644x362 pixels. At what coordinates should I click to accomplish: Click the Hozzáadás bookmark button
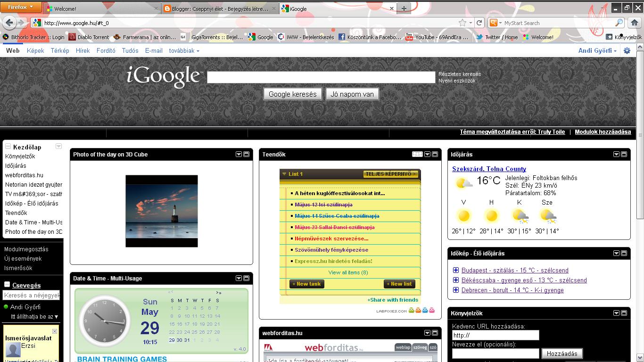pyautogui.click(x=562, y=354)
